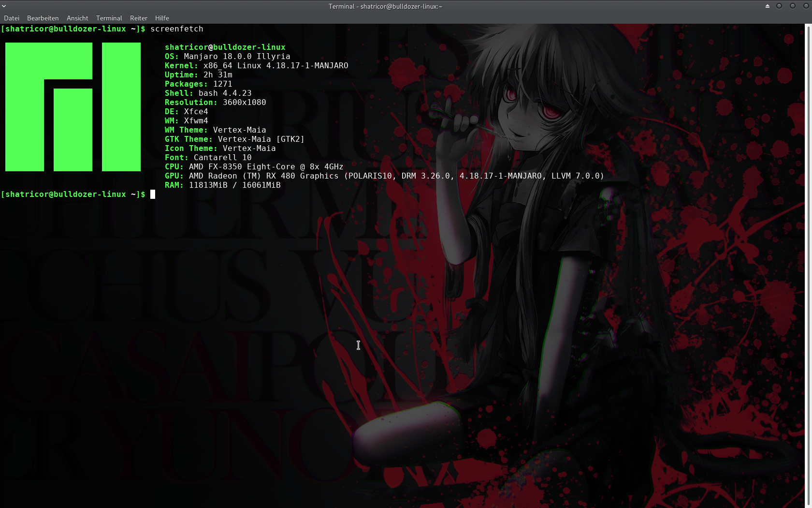Click 'Resolution: 3600x1080' line

[x=215, y=103]
